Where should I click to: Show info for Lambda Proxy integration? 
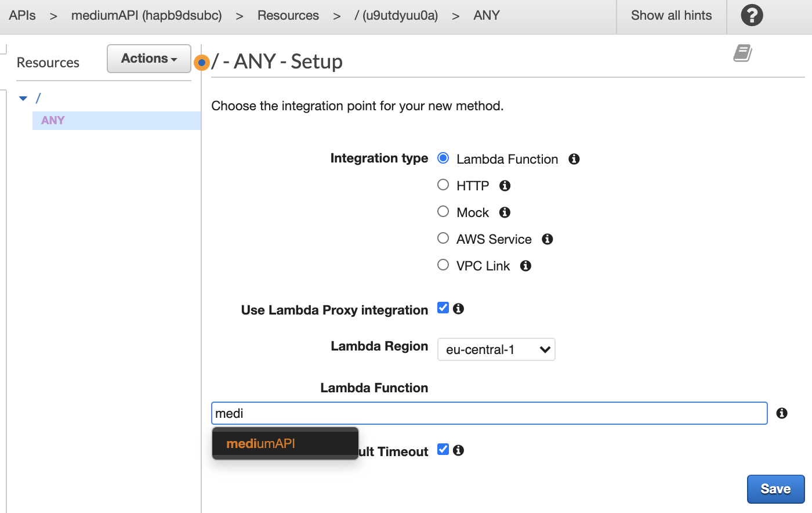[x=459, y=309]
